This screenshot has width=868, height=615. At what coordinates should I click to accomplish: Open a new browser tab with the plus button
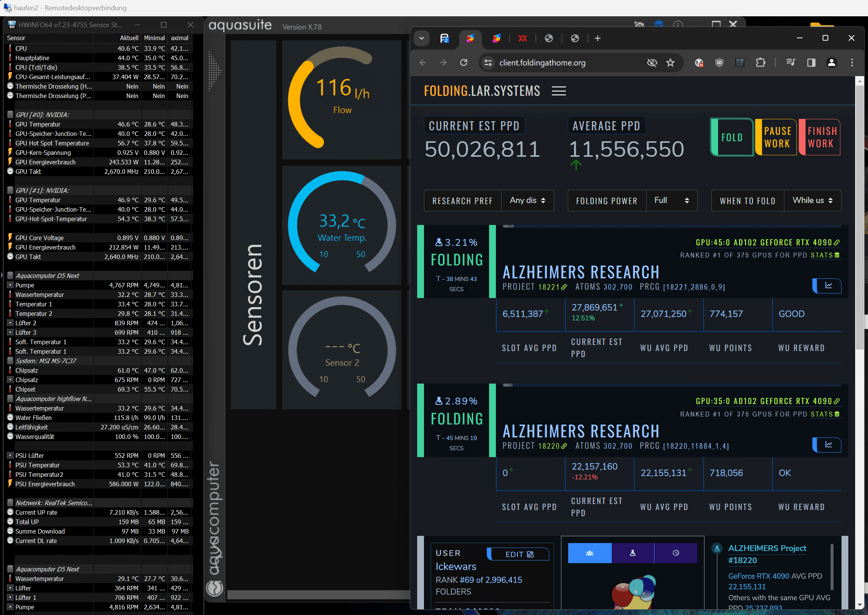click(x=598, y=38)
